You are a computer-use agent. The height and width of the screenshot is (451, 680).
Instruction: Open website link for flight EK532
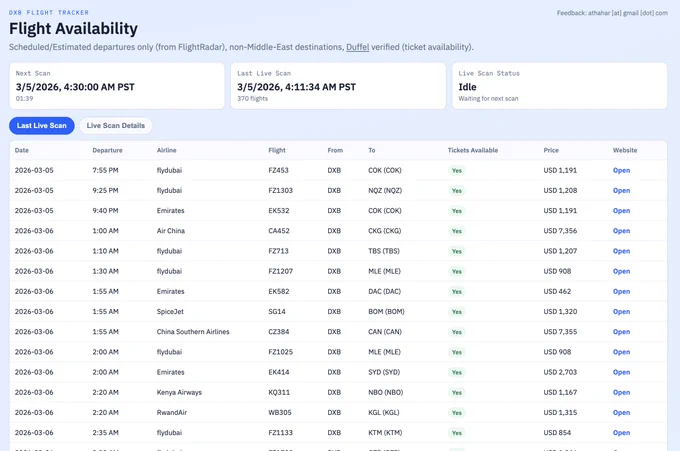621,211
